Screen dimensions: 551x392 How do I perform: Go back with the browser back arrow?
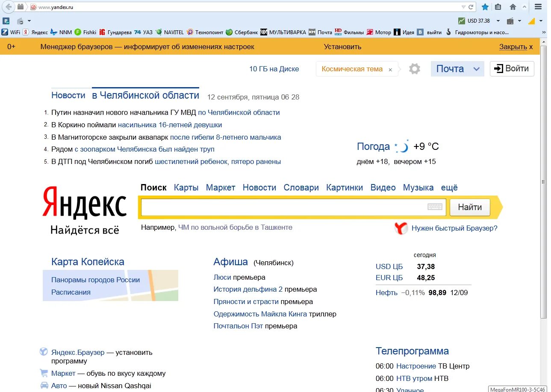click(8, 7)
